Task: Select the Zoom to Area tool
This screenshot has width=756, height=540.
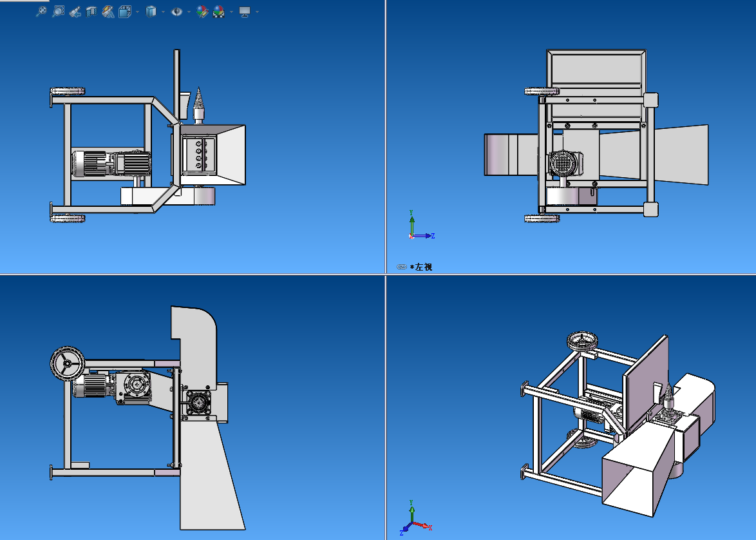Action: pos(58,12)
